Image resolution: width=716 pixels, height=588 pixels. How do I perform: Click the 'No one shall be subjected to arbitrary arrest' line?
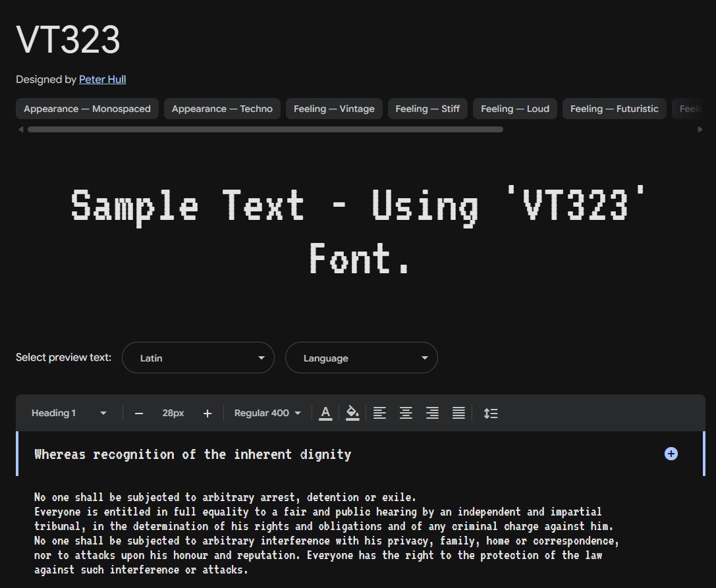pyautogui.click(x=225, y=497)
